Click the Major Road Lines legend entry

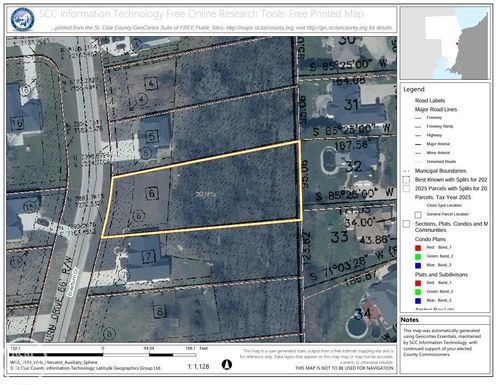[x=436, y=109]
